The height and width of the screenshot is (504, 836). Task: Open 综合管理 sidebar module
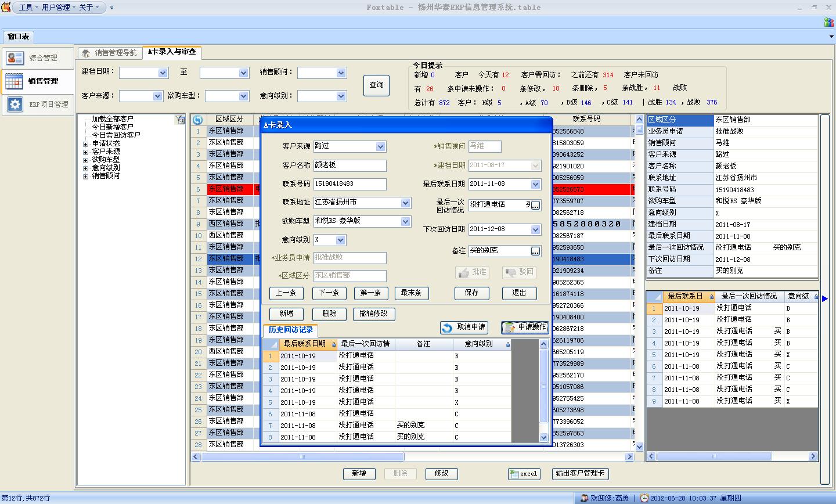point(38,58)
